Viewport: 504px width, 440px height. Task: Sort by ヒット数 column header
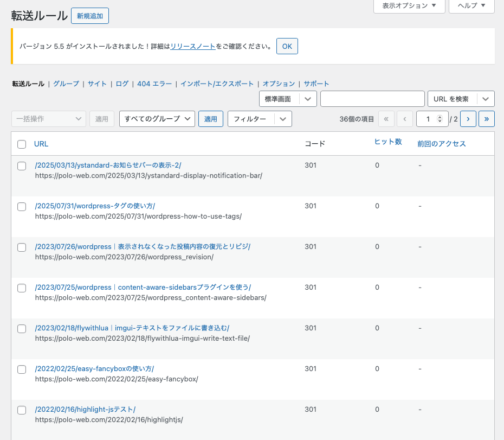[x=388, y=142]
